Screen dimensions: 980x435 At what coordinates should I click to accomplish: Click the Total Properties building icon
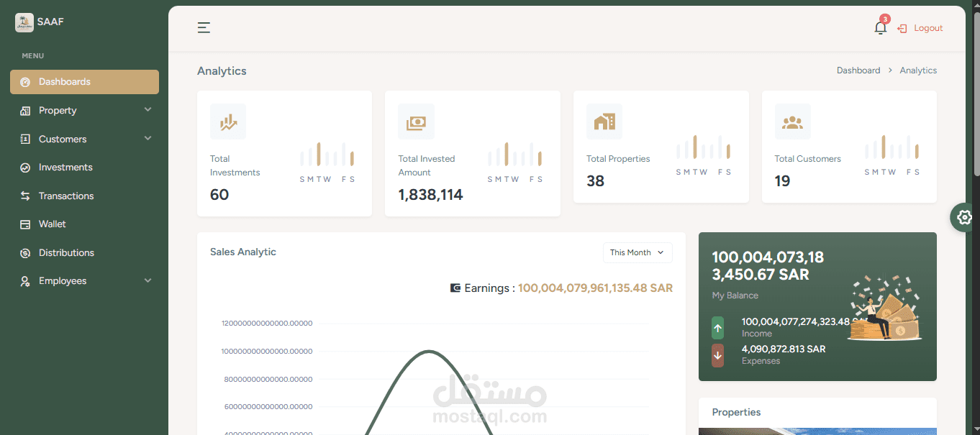coord(604,122)
